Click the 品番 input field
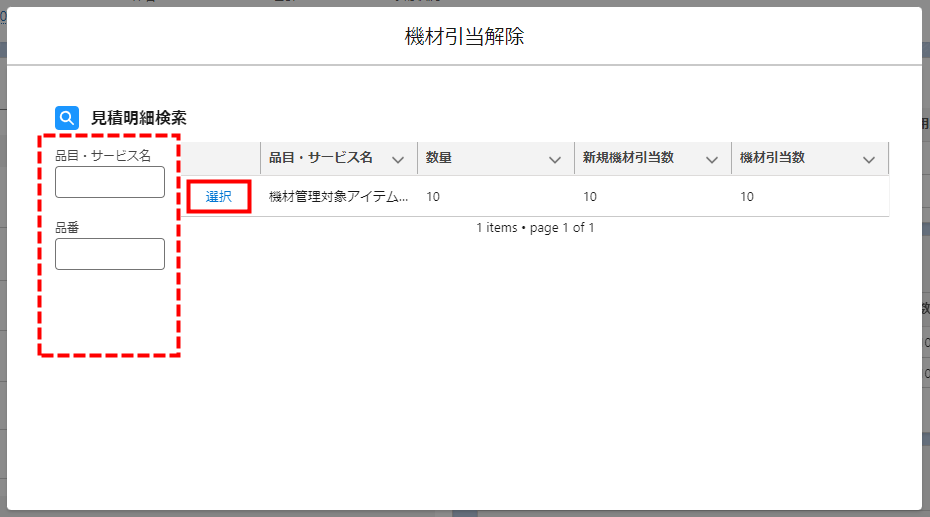930x517 pixels. 110,254
